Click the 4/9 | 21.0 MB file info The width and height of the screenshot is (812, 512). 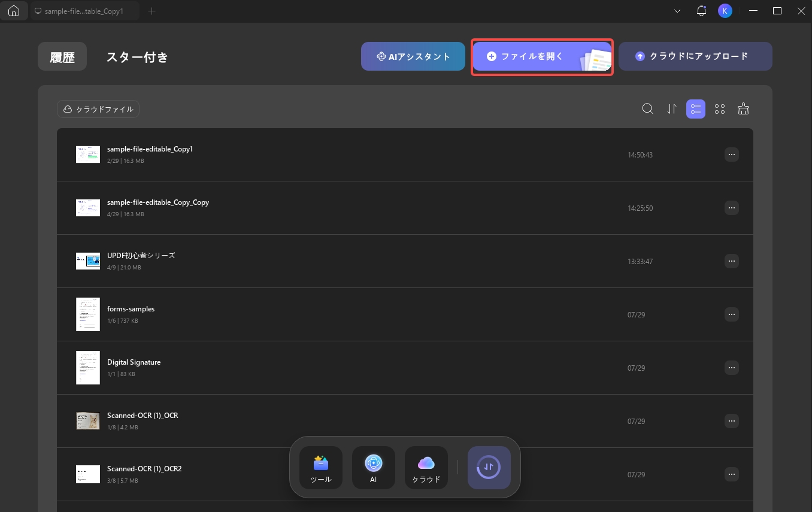(x=124, y=268)
